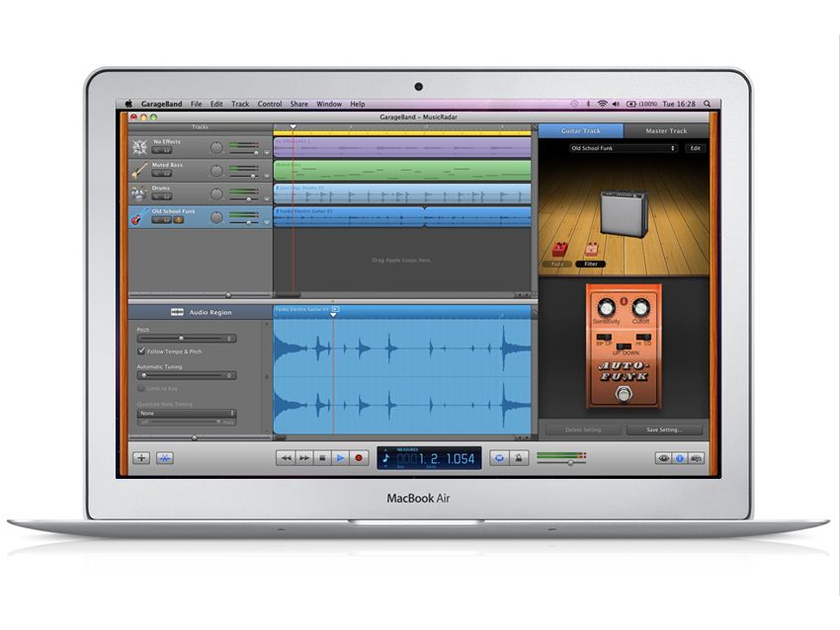This screenshot has width=840, height=630.
Task: Enable the cycle region loop icon
Action: [499, 456]
